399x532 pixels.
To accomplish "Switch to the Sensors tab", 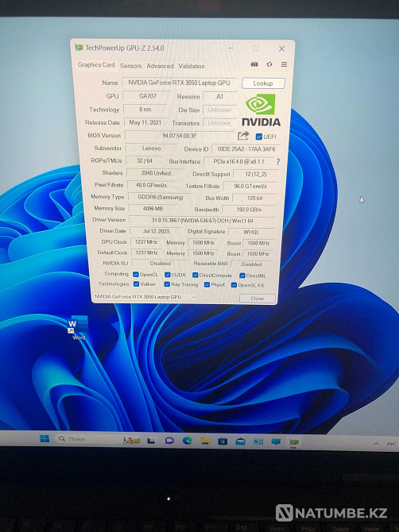I will click(x=130, y=66).
